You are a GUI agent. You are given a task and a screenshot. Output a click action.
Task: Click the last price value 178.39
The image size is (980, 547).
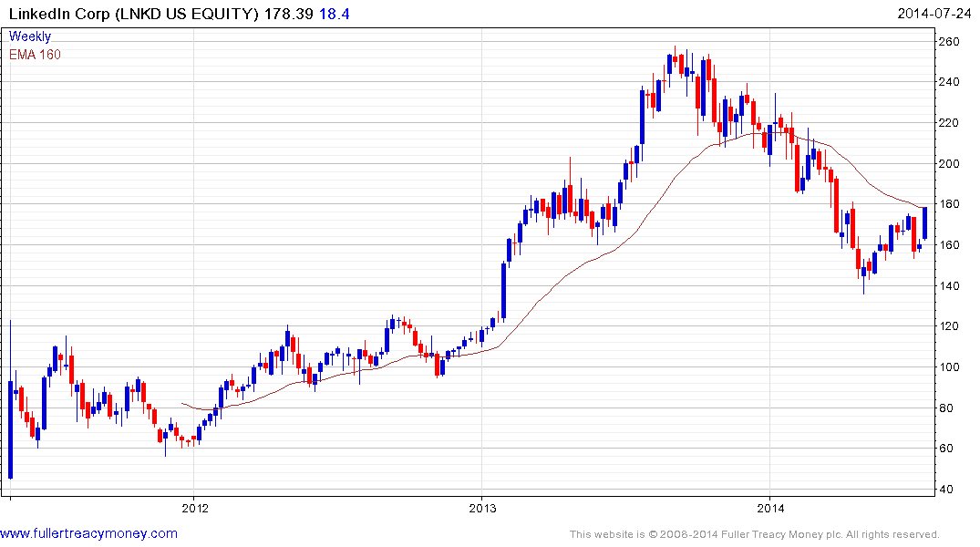pos(288,14)
